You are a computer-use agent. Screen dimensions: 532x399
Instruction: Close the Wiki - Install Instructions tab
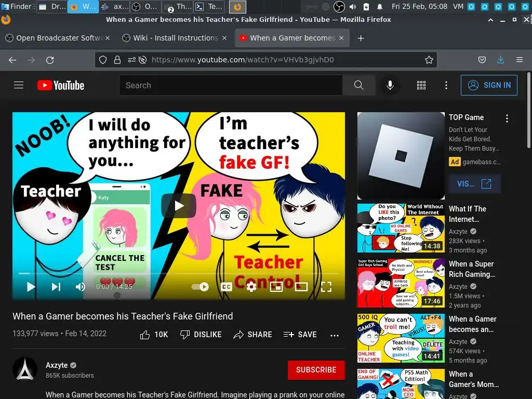pyautogui.click(x=224, y=38)
